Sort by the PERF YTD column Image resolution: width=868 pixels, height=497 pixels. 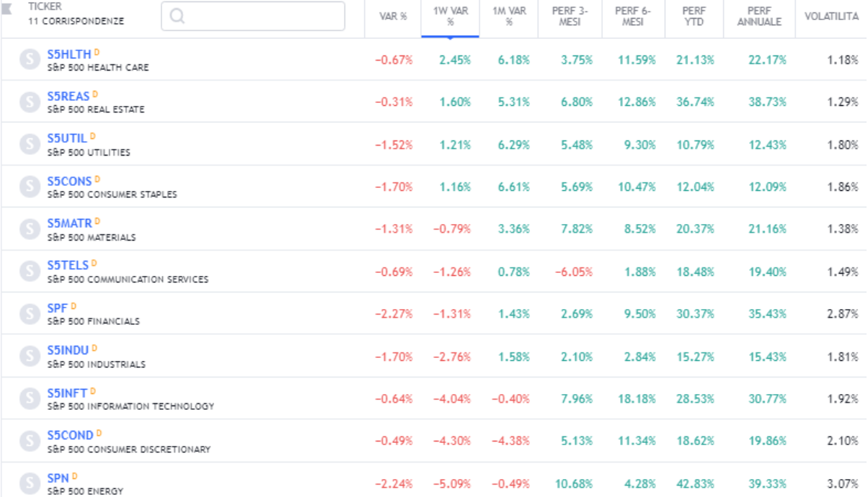coord(694,16)
